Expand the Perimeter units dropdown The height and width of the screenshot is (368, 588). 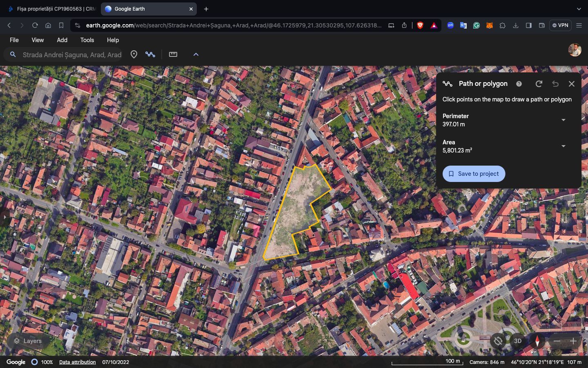click(x=563, y=120)
